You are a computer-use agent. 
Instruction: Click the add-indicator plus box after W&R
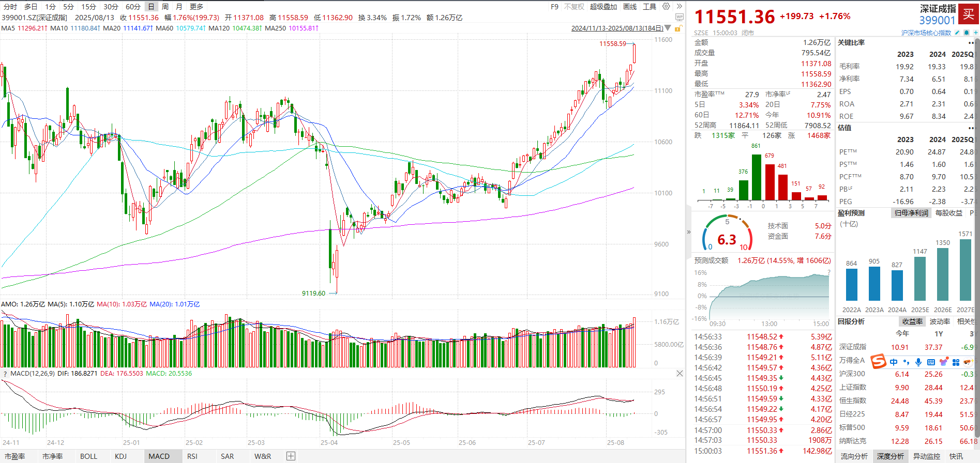tap(291, 456)
